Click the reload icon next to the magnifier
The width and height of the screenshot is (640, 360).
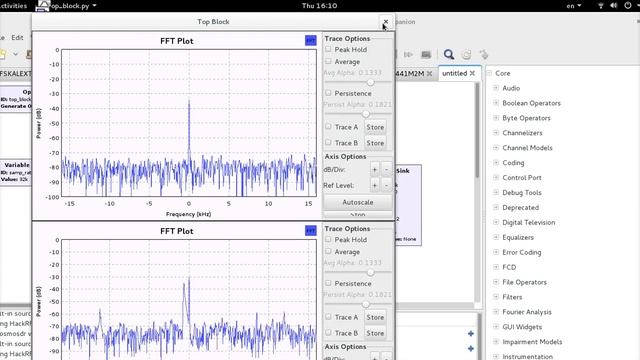466,55
